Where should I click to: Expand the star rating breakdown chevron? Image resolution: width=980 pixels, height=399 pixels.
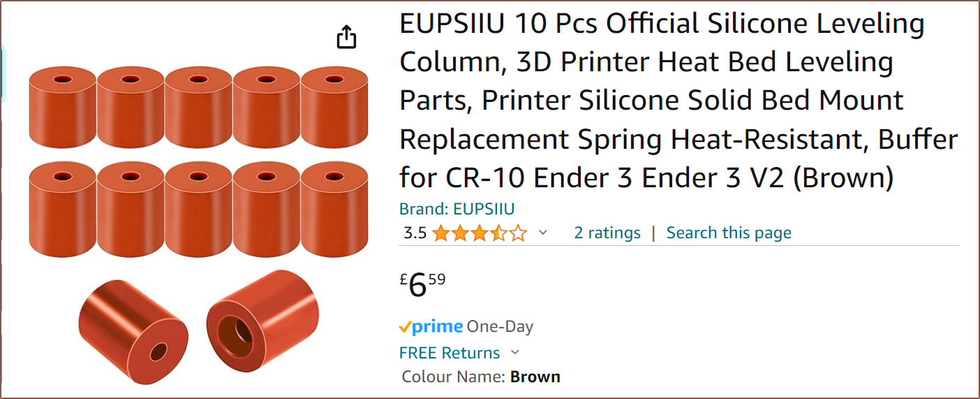(543, 233)
